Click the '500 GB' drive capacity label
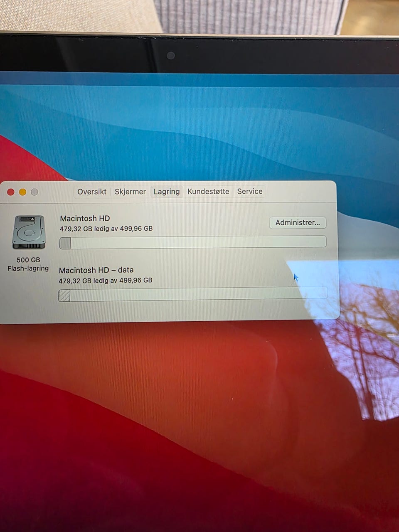The width and height of the screenshot is (399, 532). click(28, 260)
